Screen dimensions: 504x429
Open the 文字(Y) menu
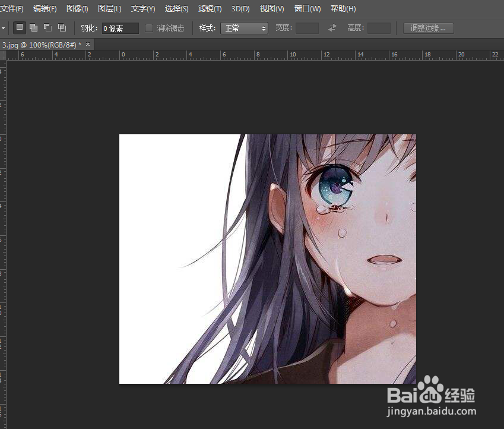pyautogui.click(x=143, y=9)
